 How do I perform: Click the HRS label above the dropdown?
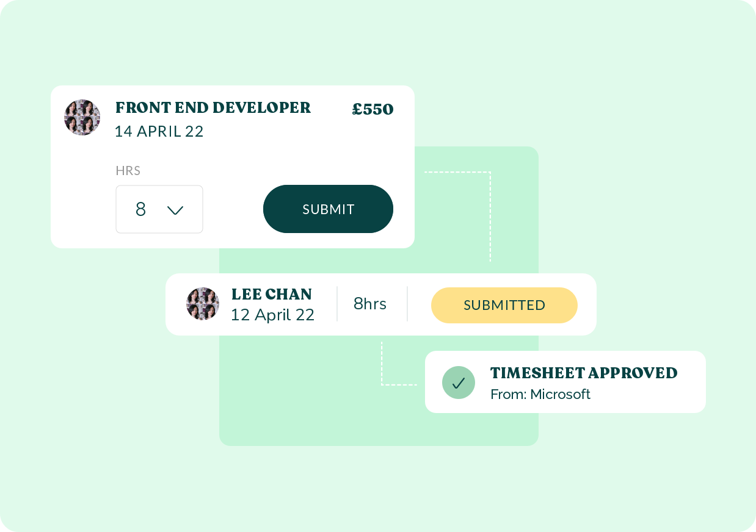[128, 171]
